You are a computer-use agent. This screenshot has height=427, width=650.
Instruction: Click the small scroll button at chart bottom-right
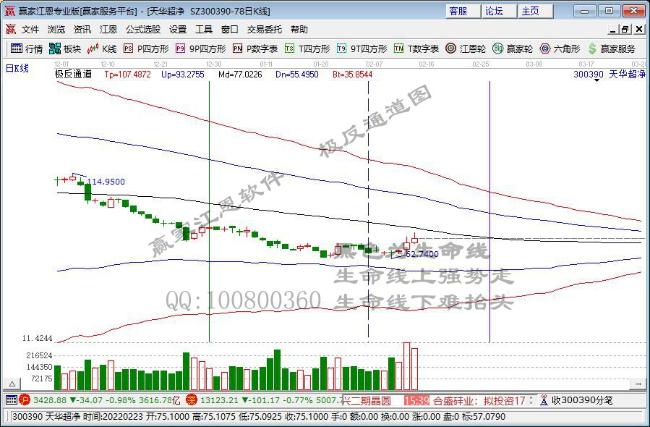tap(638, 385)
